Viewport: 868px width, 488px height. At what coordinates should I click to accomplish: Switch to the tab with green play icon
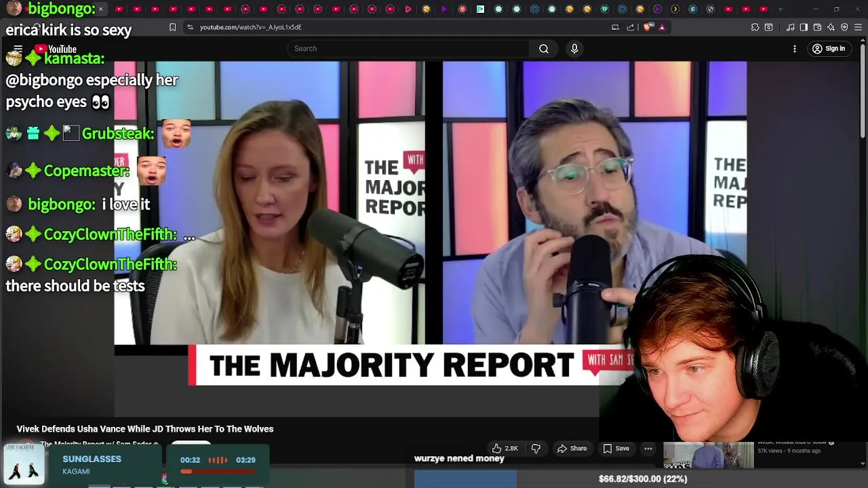tap(480, 9)
